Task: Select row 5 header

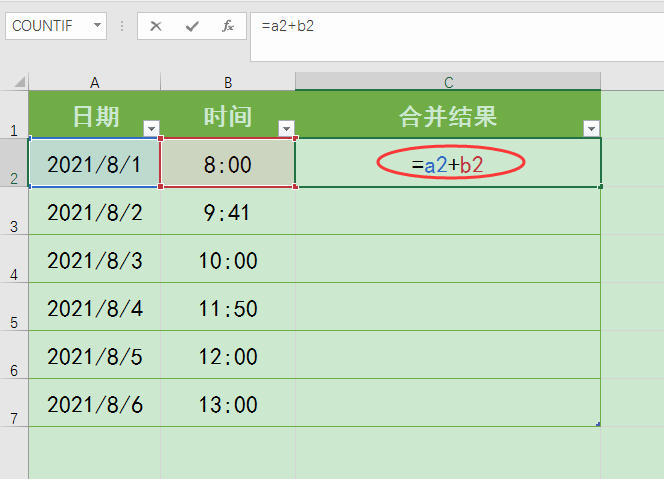Action: pyautogui.click(x=14, y=307)
